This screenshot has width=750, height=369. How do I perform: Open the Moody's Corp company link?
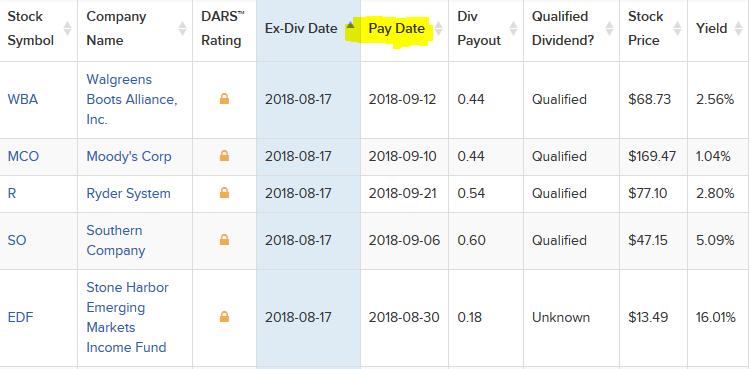pos(129,157)
